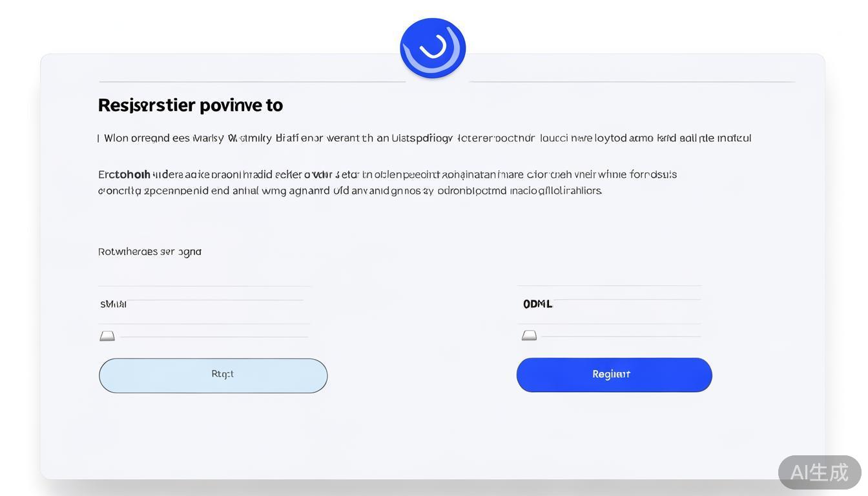Click the ODML field label

(x=537, y=304)
